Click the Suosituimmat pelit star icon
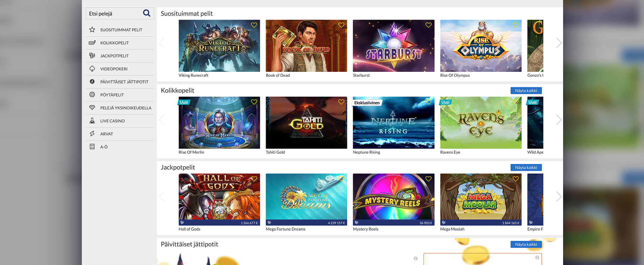This screenshot has width=644, height=265. 92,29
